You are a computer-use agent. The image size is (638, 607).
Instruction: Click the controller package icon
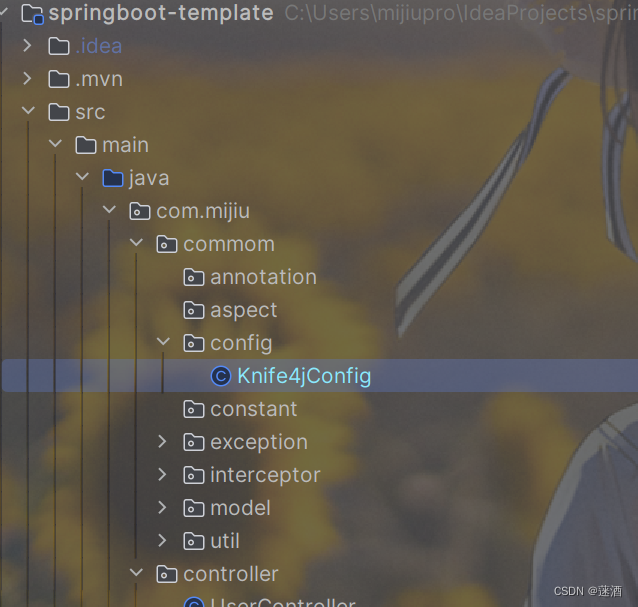tap(167, 574)
